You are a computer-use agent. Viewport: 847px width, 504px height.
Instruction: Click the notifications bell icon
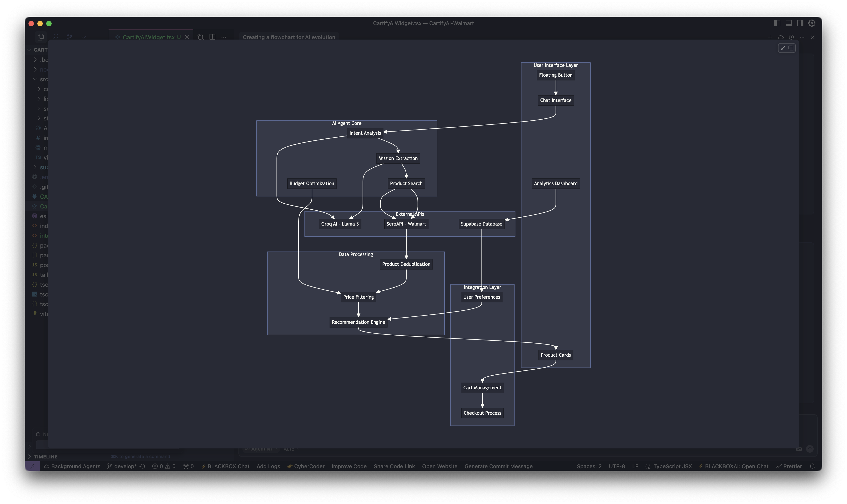pyautogui.click(x=812, y=466)
